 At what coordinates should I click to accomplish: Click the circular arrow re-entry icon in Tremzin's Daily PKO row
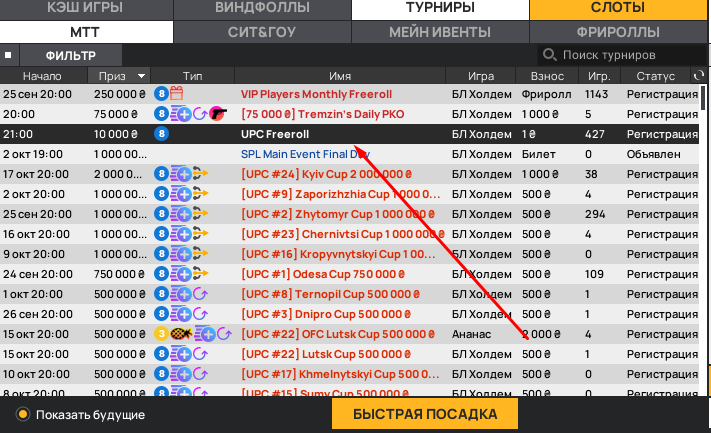(x=200, y=114)
